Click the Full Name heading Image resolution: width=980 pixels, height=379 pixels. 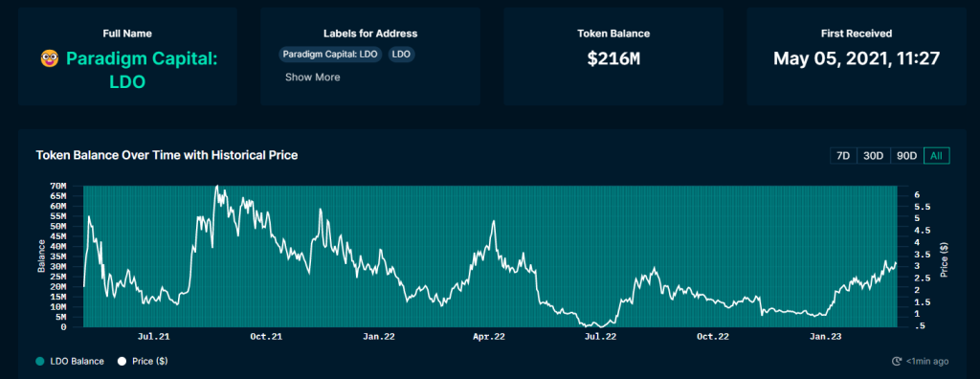(x=127, y=33)
